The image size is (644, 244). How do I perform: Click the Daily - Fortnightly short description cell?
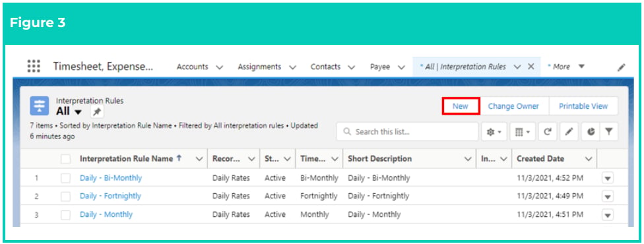click(x=378, y=197)
